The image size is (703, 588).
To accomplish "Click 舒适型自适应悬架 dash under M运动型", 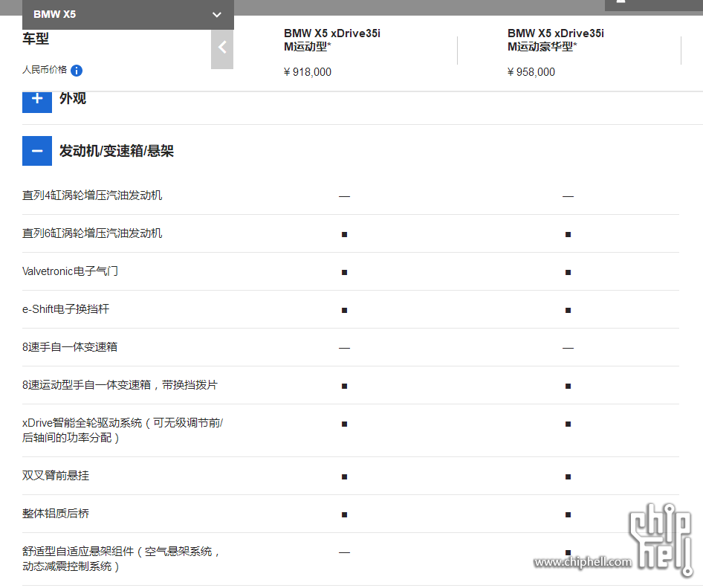I will point(344,552).
